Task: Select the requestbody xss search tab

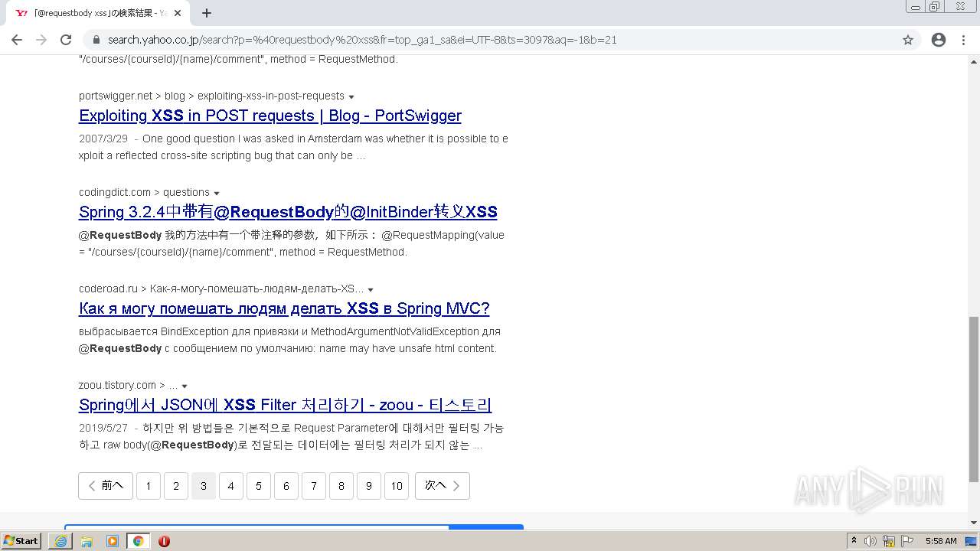Action: click(97, 13)
